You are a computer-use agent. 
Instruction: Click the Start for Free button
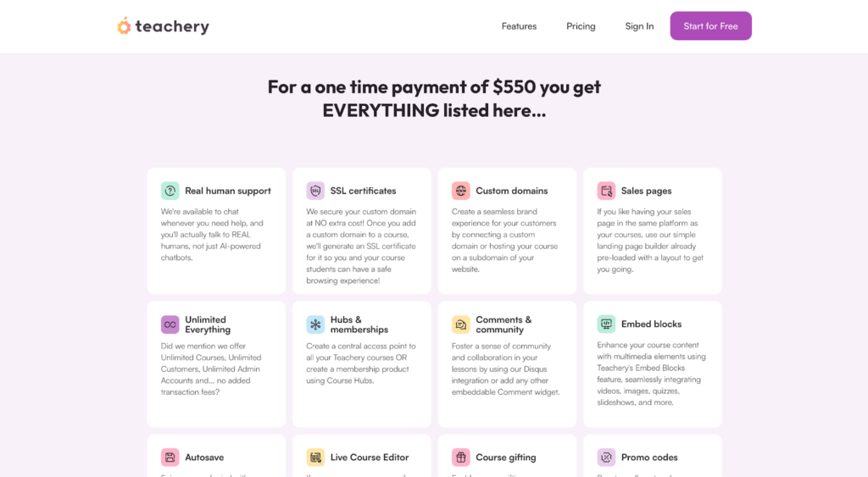point(711,26)
